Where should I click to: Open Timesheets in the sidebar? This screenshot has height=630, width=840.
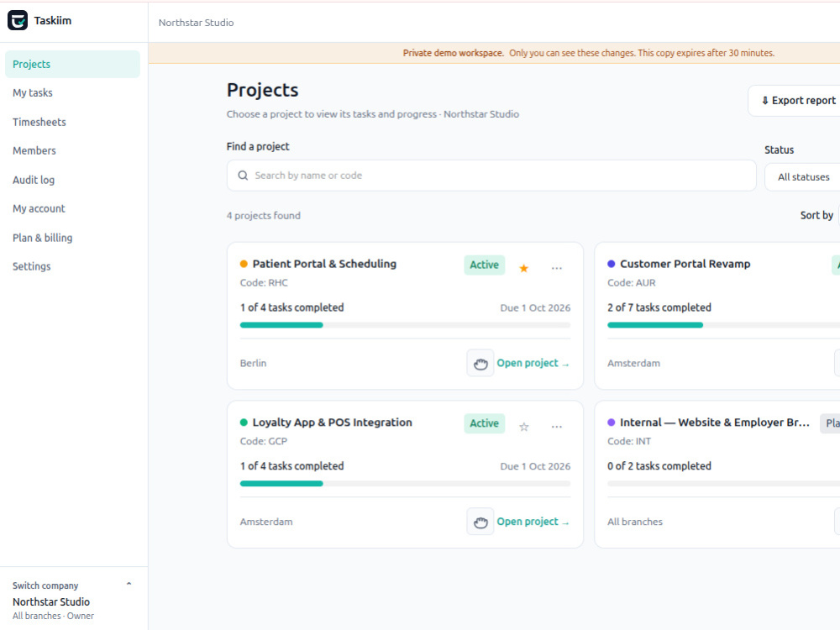(39, 122)
